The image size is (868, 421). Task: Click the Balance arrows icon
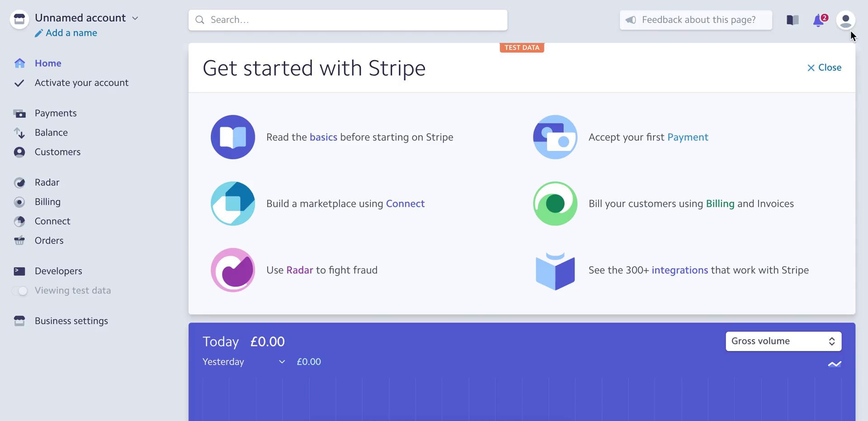coord(19,133)
